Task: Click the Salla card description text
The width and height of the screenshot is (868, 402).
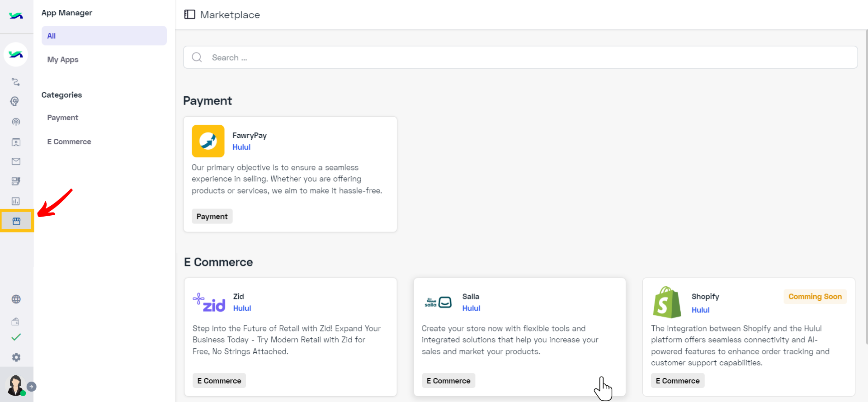Action: [510, 340]
